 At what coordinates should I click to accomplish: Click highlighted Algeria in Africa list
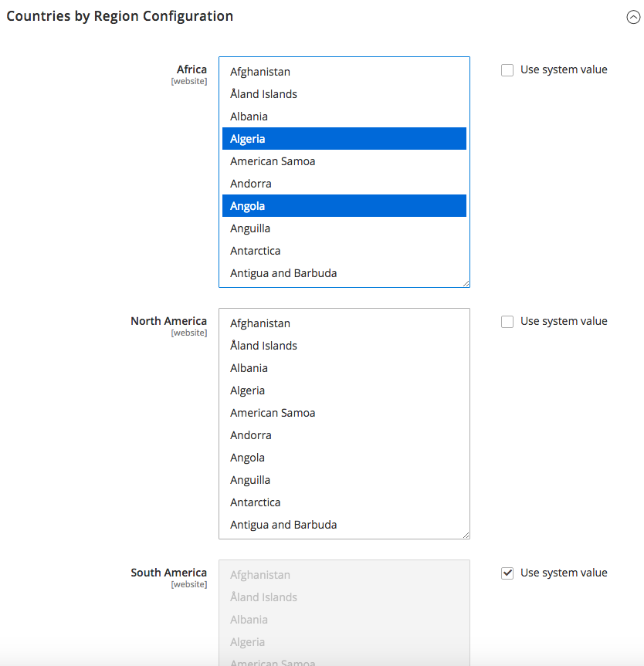pos(344,138)
